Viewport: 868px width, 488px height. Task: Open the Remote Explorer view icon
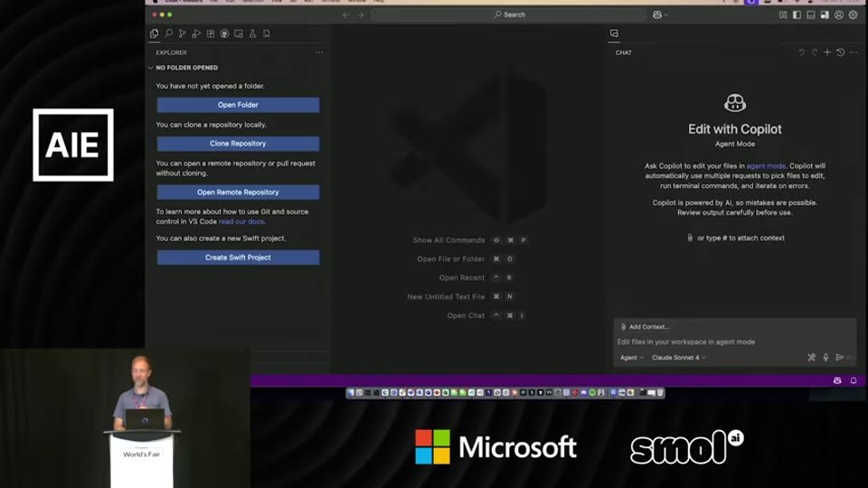coord(239,33)
